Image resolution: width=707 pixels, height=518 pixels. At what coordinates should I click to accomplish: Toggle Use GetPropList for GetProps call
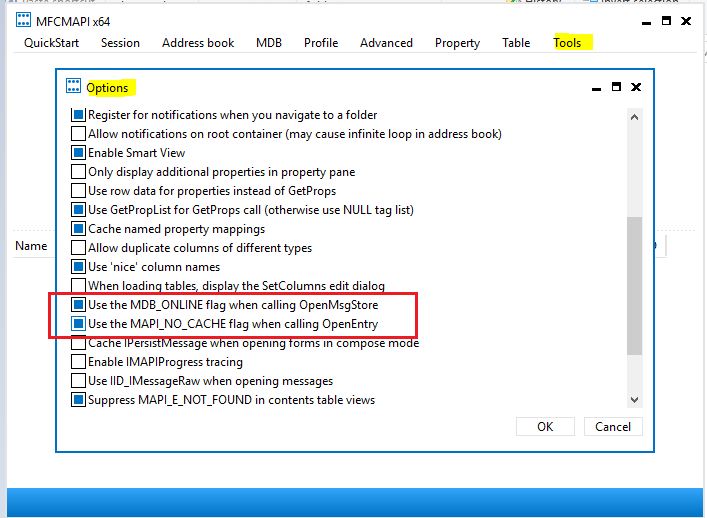click(78, 210)
